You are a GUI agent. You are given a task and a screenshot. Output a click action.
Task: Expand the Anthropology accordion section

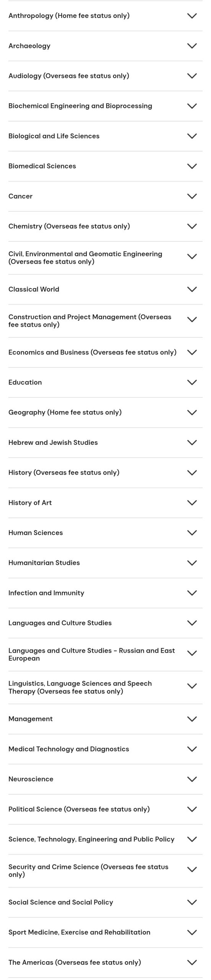tap(105, 16)
